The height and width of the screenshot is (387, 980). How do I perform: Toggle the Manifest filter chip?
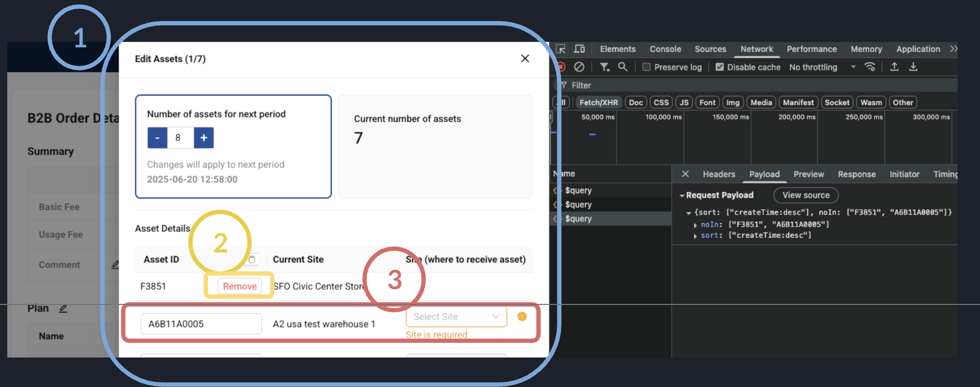pyautogui.click(x=798, y=103)
